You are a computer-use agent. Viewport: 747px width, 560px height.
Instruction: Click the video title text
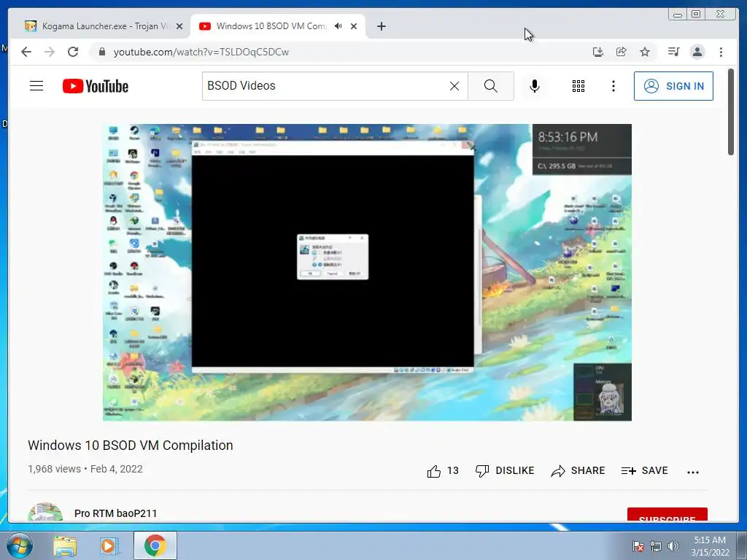(x=131, y=446)
